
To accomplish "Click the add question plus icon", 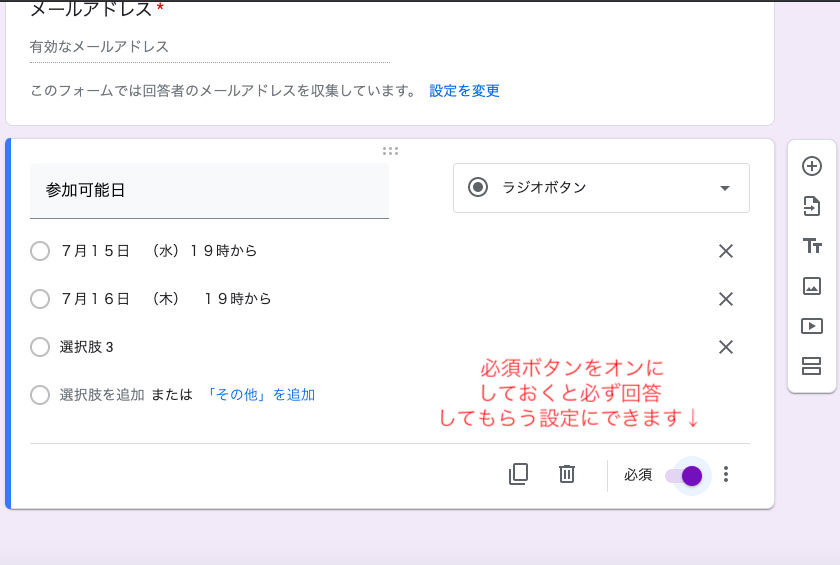I will point(812,166).
